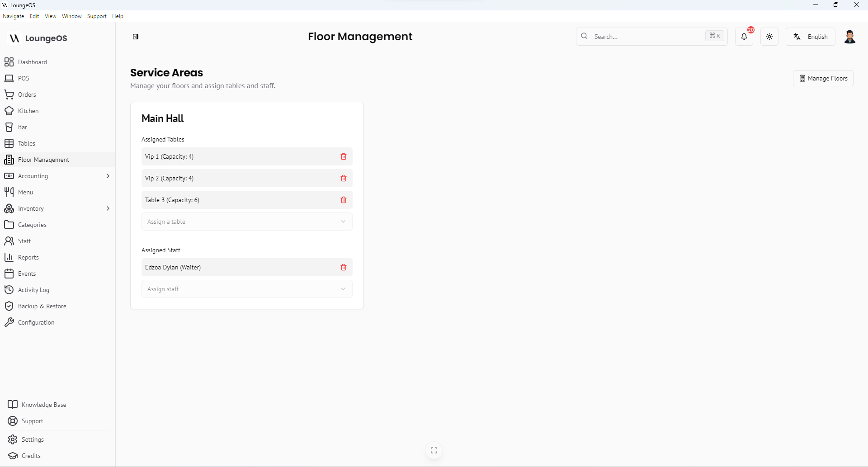Remove Edzoa Dylan from assigned staff
Viewport: 868px width, 467px height.
pos(344,267)
